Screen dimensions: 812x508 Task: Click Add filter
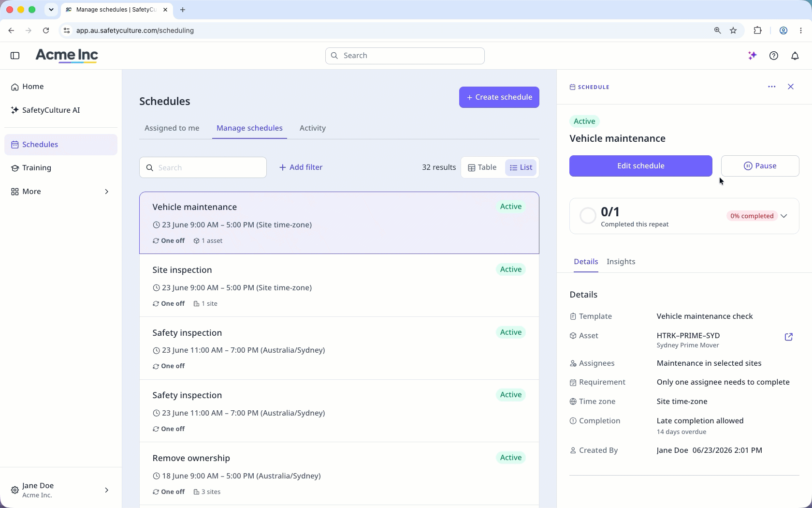tap(301, 167)
